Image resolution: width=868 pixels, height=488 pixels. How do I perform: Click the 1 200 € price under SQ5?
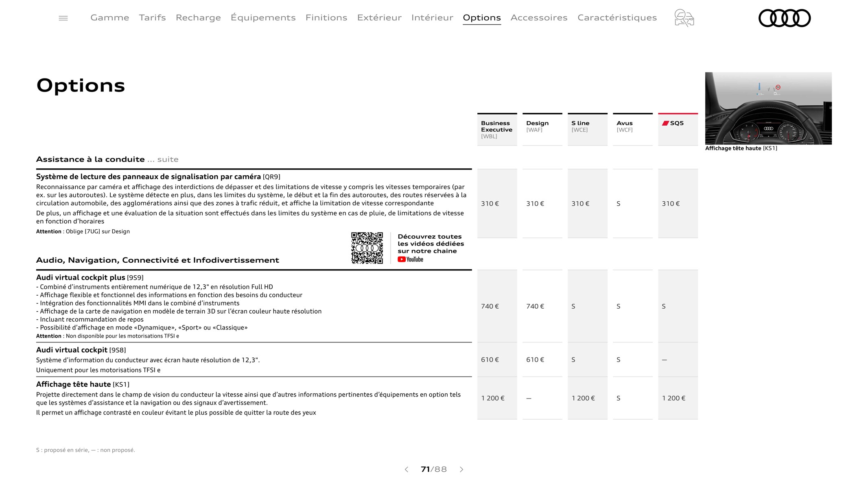coord(673,398)
